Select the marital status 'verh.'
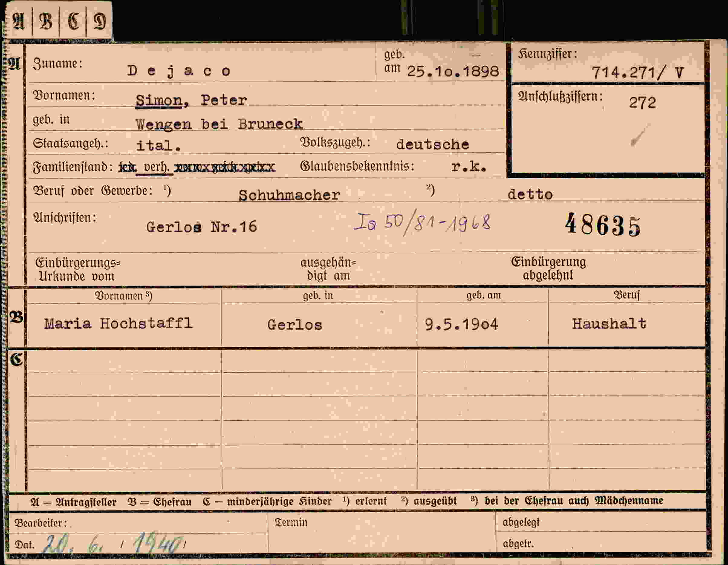The width and height of the screenshot is (728, 565). 156,166
